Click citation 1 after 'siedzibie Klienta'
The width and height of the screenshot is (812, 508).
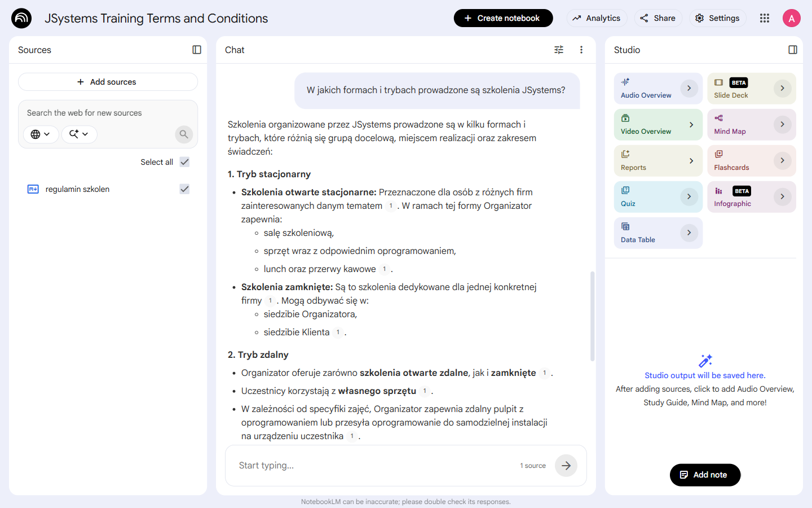coord(338,332)
